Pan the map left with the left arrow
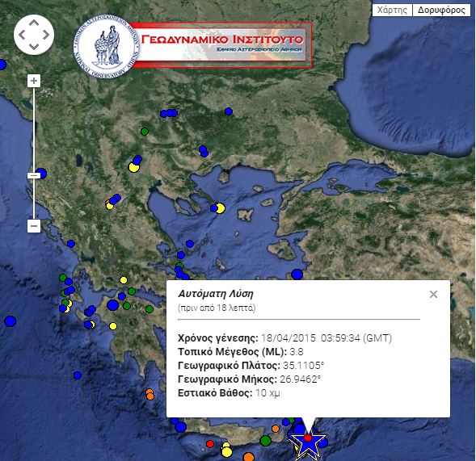The width and height of the screenshot is (476, 461). coord(22,35)
